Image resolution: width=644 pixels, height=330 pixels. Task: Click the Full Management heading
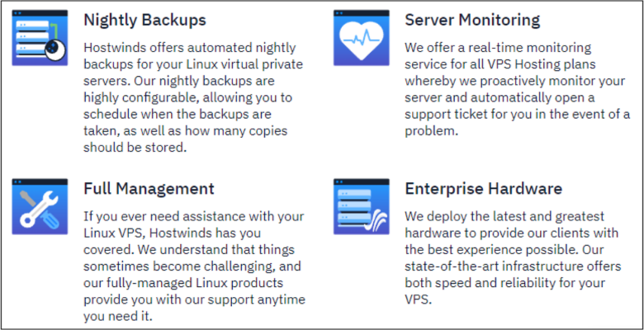[x=149, y=189]
